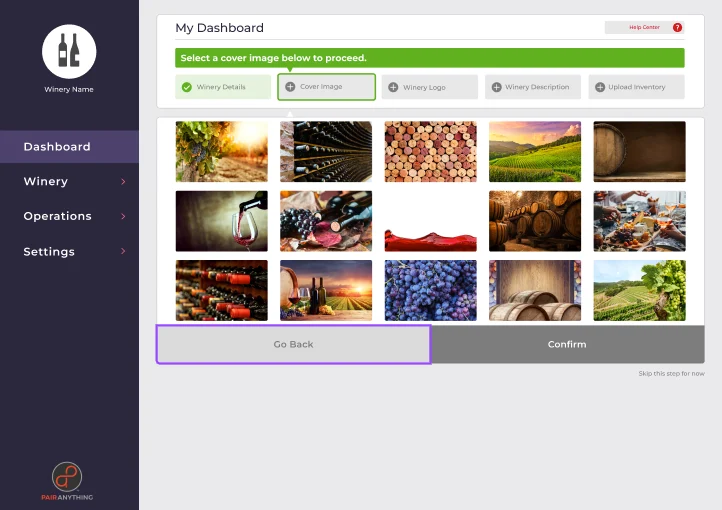Open the Dashboard sidebar item
Image resolution: width=722 pixels, height=510 pixels.
[69, 147]
